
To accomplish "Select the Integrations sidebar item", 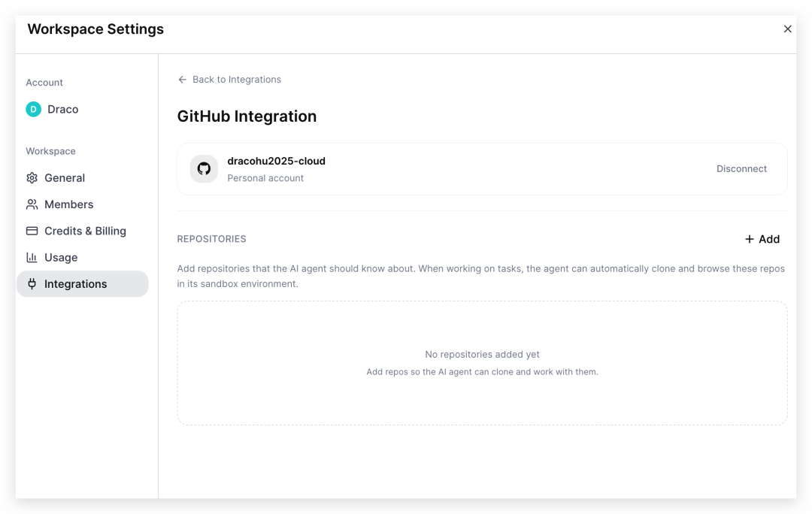I will click(83, 283).
